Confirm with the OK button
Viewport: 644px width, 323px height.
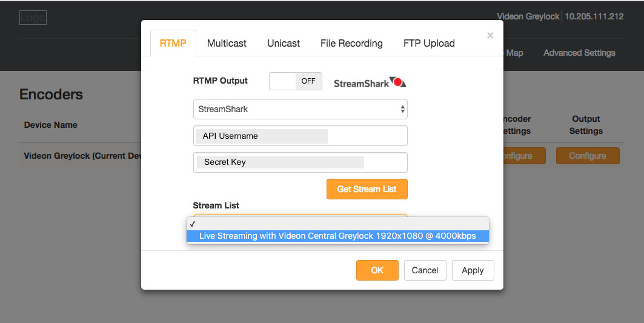point(377,270)
